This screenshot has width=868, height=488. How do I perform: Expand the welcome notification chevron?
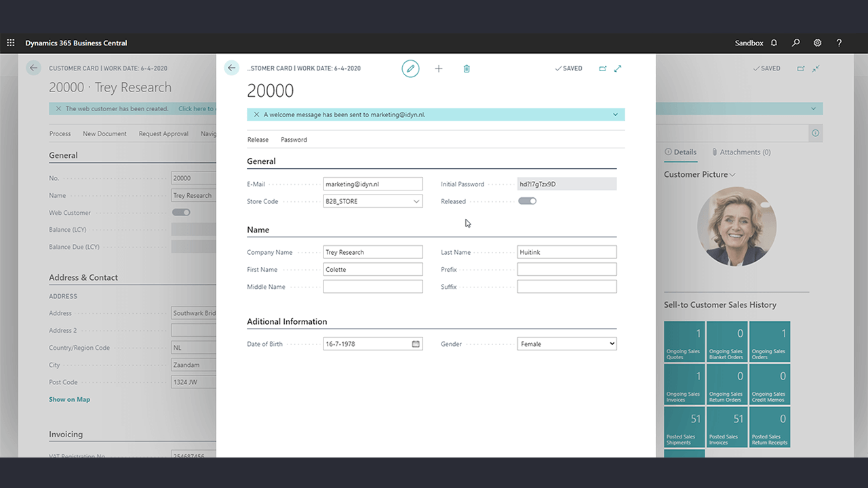coord(615,115)
